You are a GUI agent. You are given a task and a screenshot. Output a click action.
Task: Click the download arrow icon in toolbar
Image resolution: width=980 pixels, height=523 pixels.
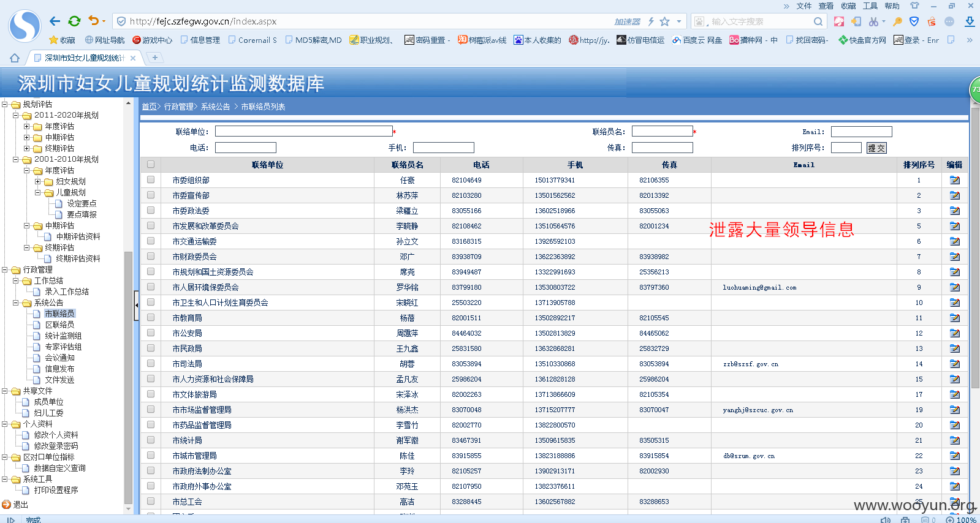pyautogui.click(x=970, y=21)
